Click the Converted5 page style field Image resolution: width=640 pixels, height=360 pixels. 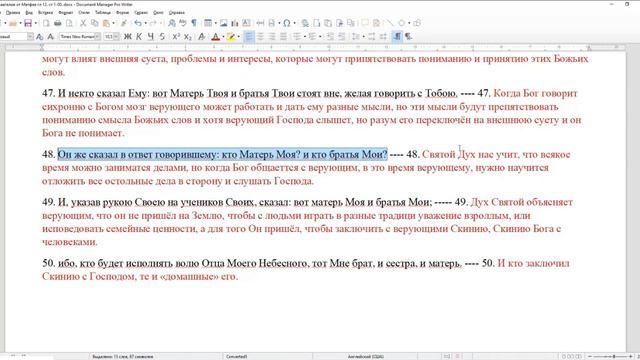pos(237,356)
